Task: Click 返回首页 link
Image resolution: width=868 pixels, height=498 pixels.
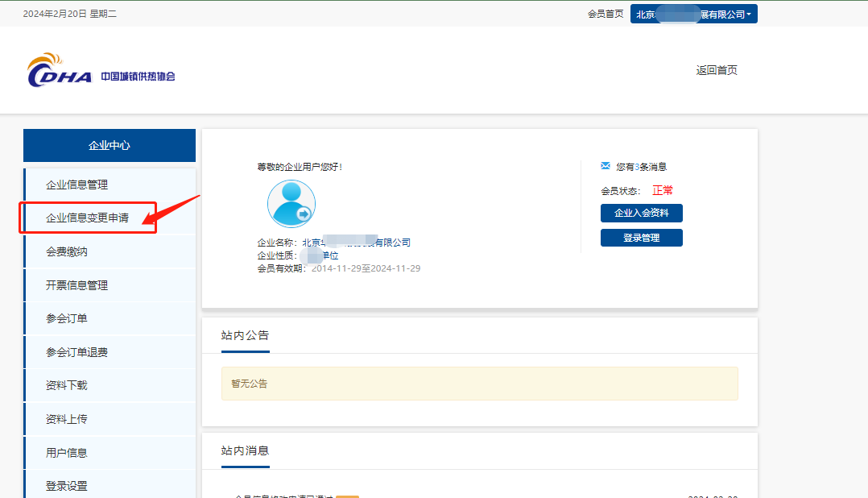Action: tap(717, 70)
